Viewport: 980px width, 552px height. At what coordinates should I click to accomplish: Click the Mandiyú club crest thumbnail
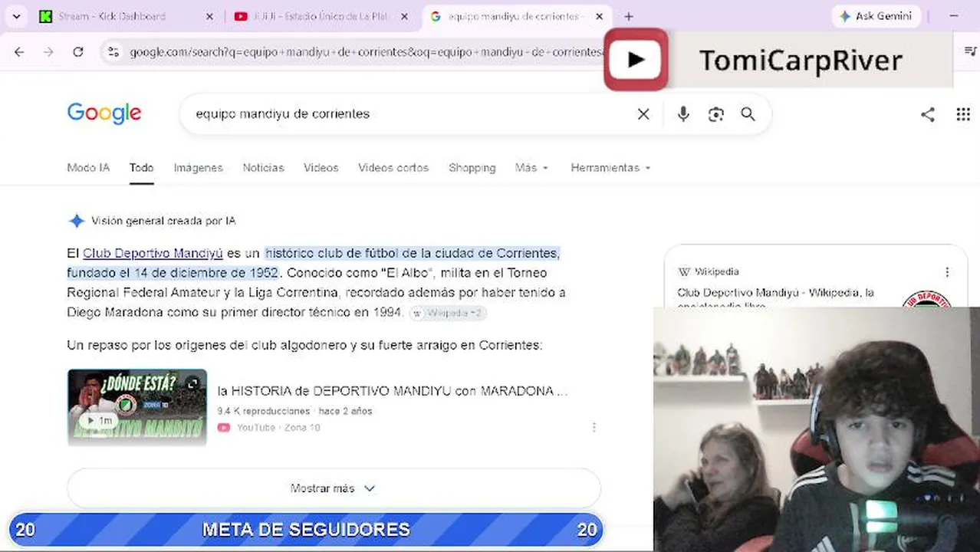pyautogui.click(x=926, y=300)
